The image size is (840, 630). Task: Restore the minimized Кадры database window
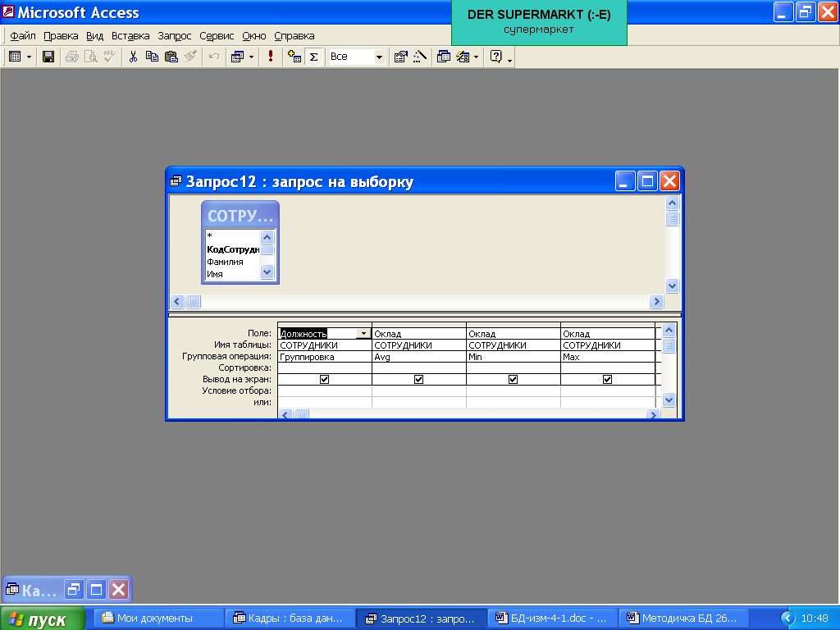[73, 590]
